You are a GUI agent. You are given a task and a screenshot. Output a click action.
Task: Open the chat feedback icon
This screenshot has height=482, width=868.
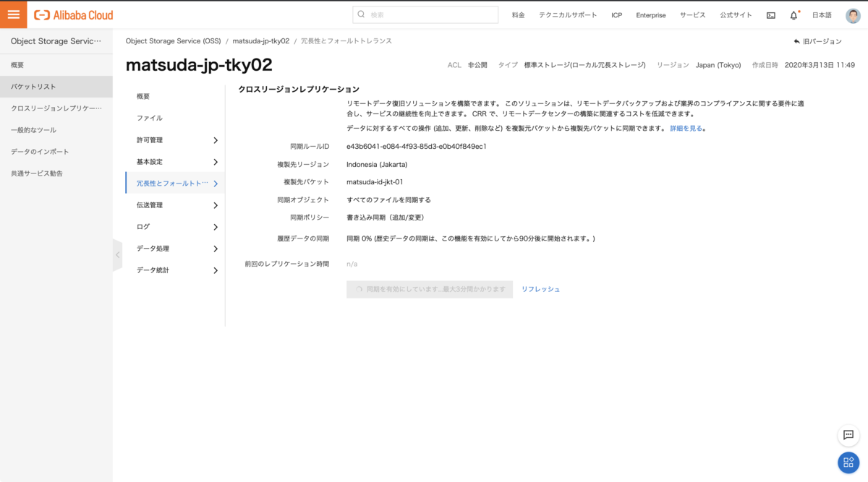pos(848,435)
